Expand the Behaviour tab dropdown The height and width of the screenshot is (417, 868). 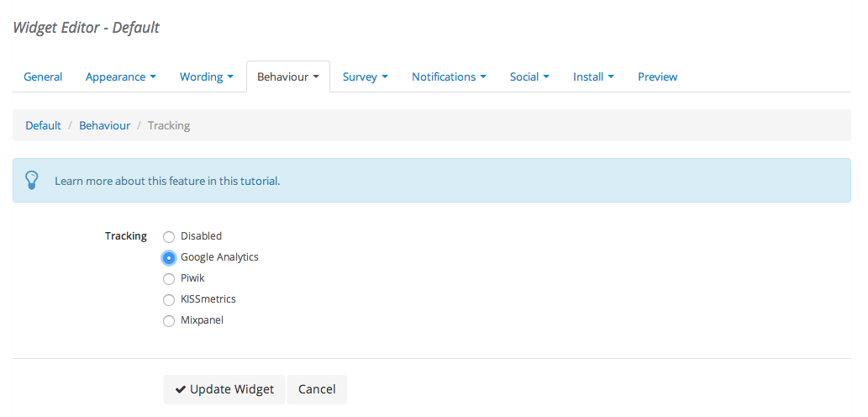click(x=288, y=77)
